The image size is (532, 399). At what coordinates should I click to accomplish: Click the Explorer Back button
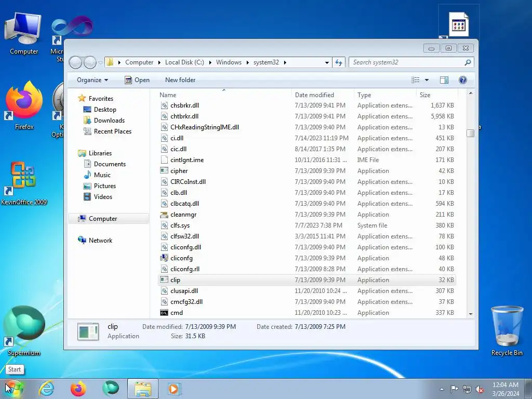pyautogui.click(x=75, y=62)
